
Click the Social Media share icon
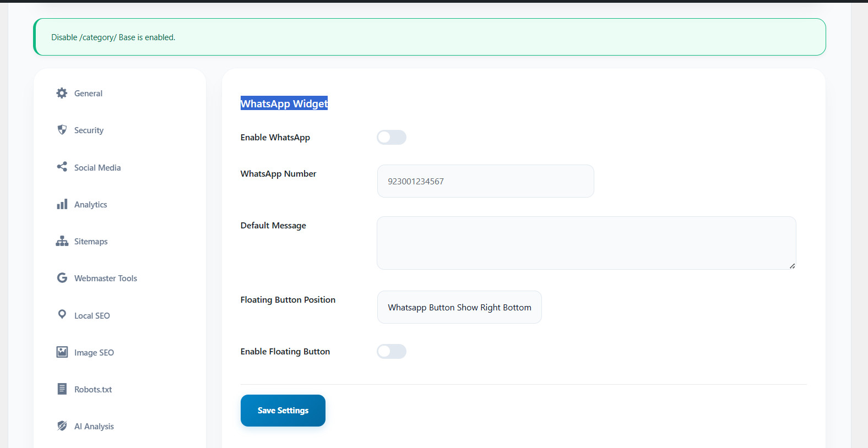point(62,167)
